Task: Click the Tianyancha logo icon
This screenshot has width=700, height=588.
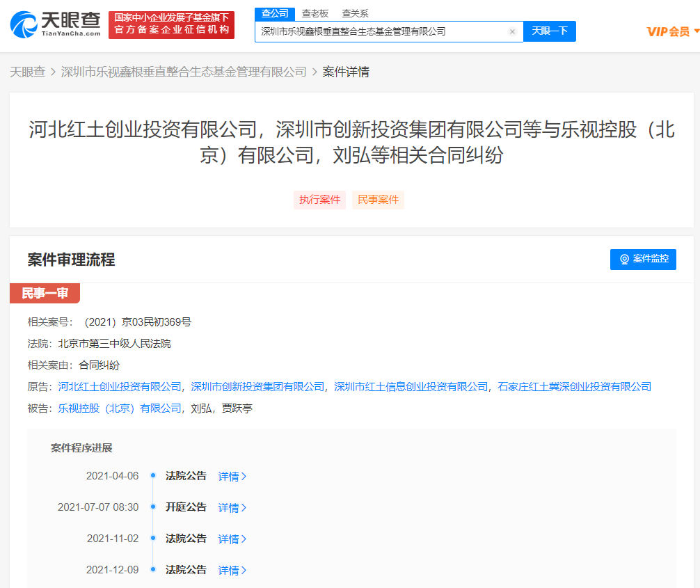Action: point(24,25)
